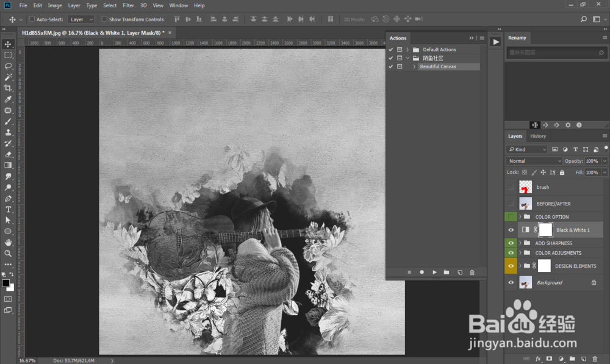Select the Eyedropper tool
The width and height of the screenshot is (610, 364).
tap(8, 99)
